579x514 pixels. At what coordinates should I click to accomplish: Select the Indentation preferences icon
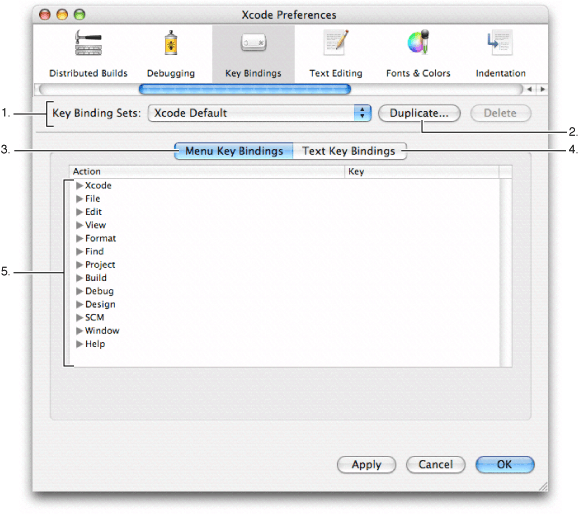500,42
